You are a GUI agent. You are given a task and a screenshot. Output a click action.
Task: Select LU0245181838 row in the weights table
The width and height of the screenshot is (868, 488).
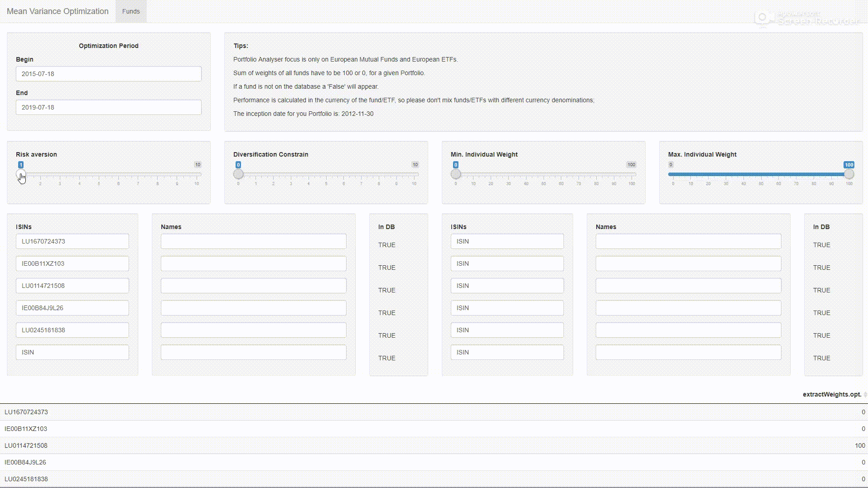pos(434,479)
